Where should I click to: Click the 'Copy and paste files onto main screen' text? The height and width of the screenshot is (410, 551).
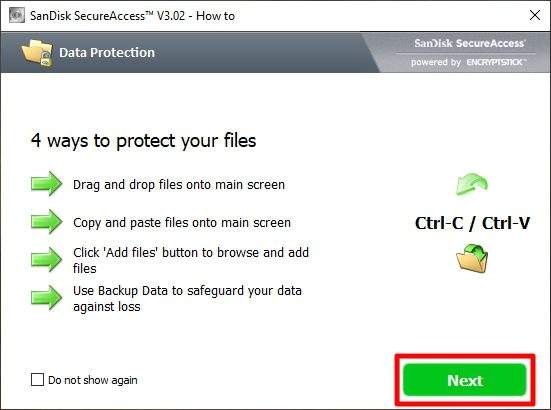click(x=182, y=223)
